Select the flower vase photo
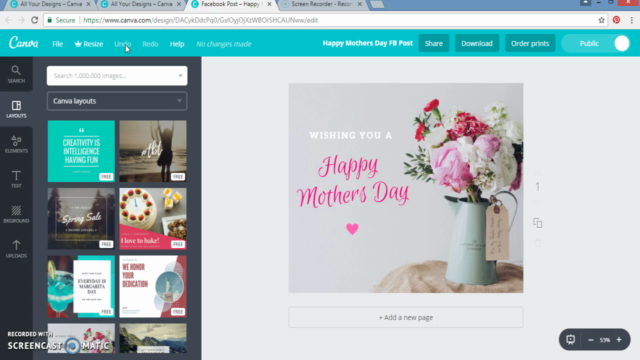 (465, 192)
